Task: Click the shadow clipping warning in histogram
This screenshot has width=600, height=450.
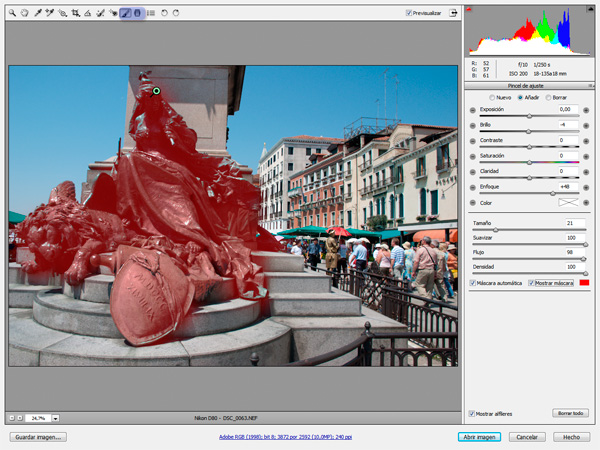Action: 469,9
